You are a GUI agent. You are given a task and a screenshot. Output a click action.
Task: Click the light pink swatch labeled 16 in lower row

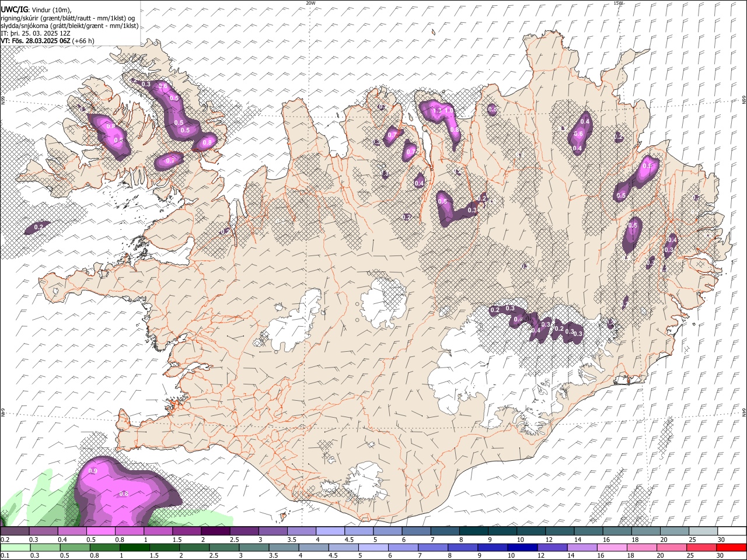pyautogui.click(x=612, y=547)
